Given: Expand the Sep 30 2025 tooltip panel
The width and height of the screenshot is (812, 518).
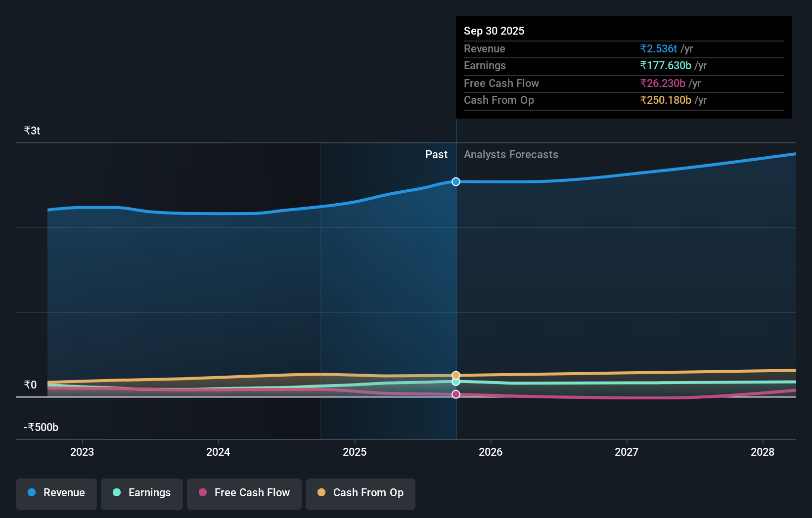Looking at the screenshot, I should click(624, 68).
